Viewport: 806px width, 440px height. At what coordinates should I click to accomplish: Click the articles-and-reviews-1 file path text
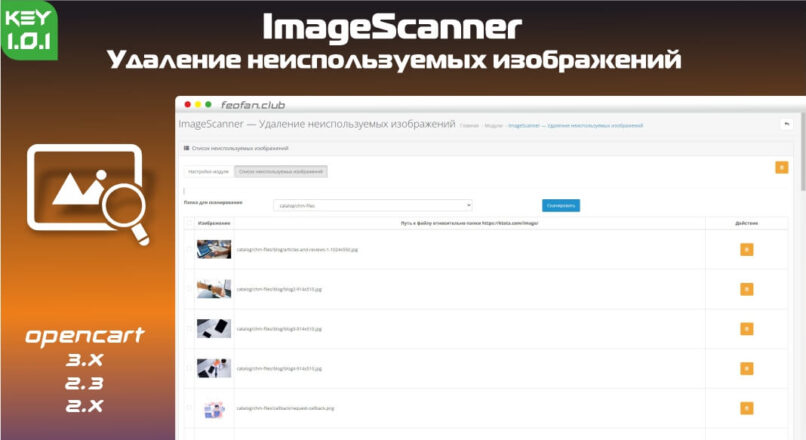click(297, 250)
